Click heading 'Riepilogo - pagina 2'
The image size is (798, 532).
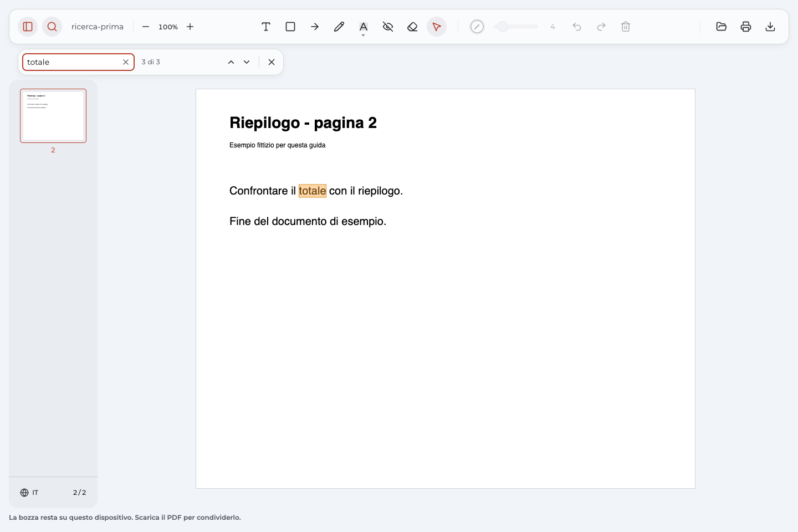pyautogui.click(x=303, y=122)
